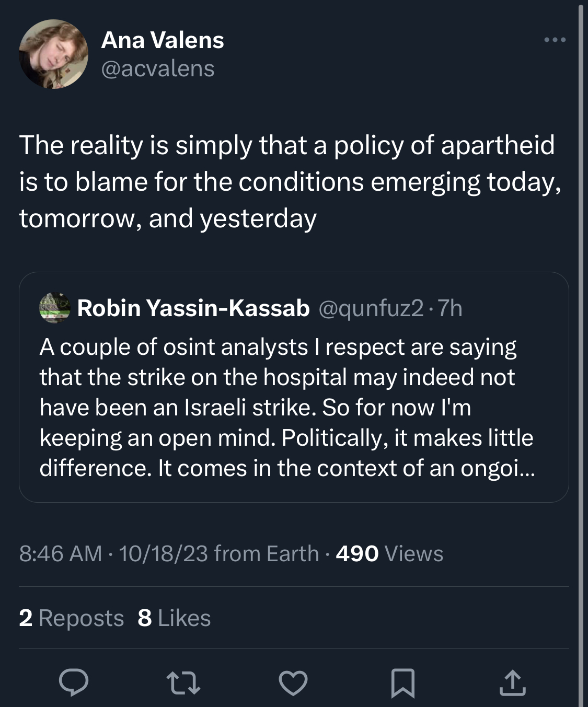This screenshot has height=707, width=588.
Task: Repost this post using the repost icon
Action: click(183, 682)
